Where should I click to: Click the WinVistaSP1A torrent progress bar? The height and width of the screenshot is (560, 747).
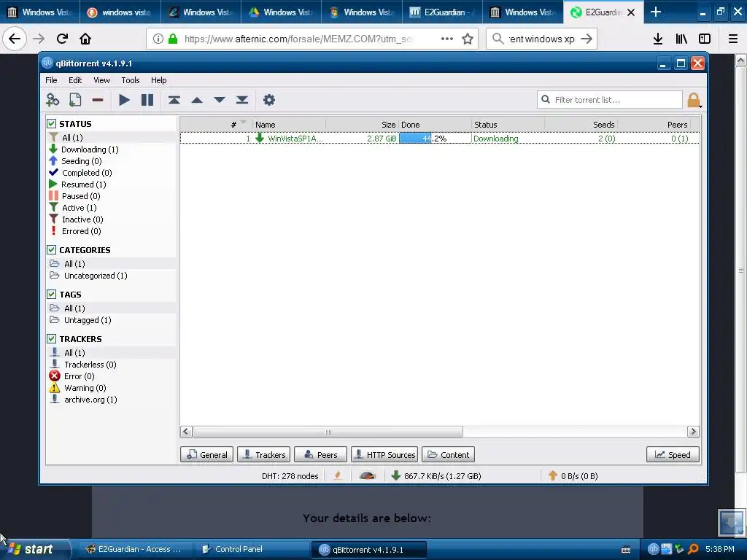[x=435, y=138]
